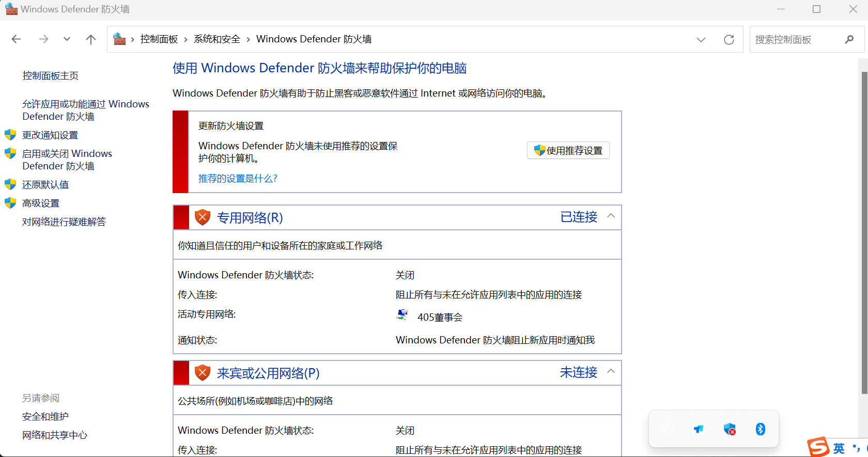Click the search magnifier icon
The image size is (868, 457).
pyautogui.click(x=849, y=39)
